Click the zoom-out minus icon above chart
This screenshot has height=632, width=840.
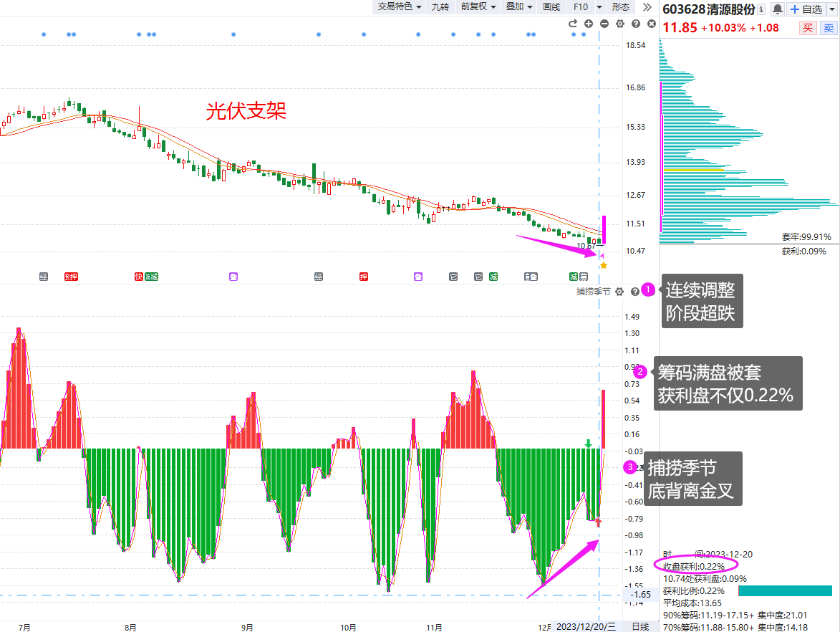pyautogui.click(x=604, y=24)
